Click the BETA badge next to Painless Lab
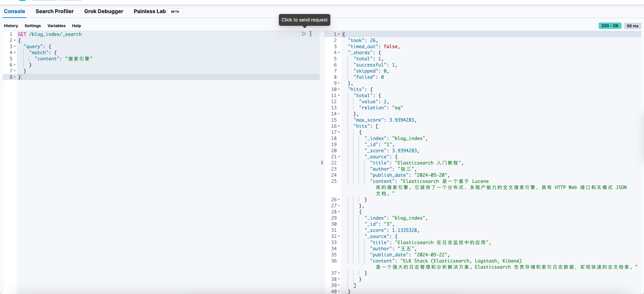The width and height of the screenshot is (644, 294). (x=175, y=11)
